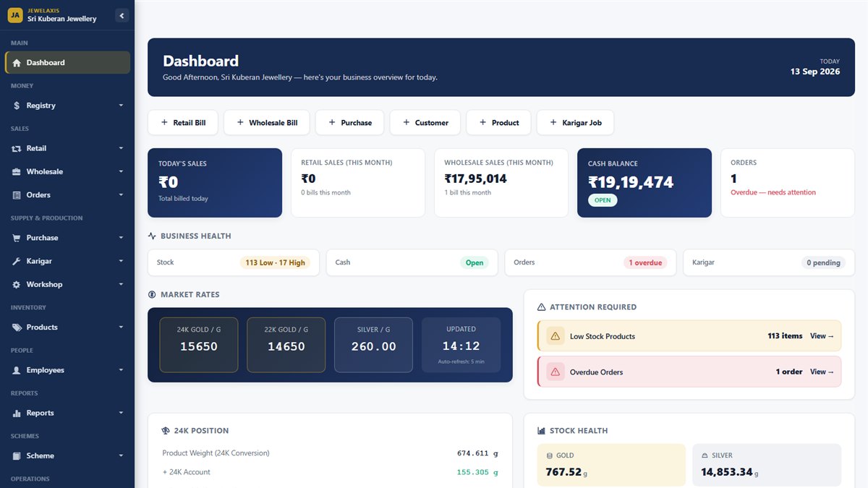Click the Karigar '0 pending' pill
Screen dimensions: 868x488
[x=823, y=262]
